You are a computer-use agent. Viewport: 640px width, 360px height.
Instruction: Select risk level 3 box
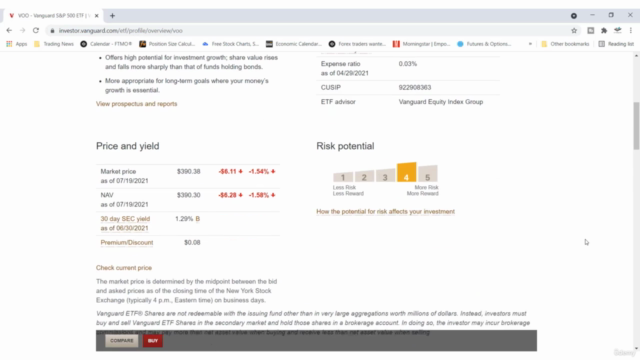coord(385,175)
